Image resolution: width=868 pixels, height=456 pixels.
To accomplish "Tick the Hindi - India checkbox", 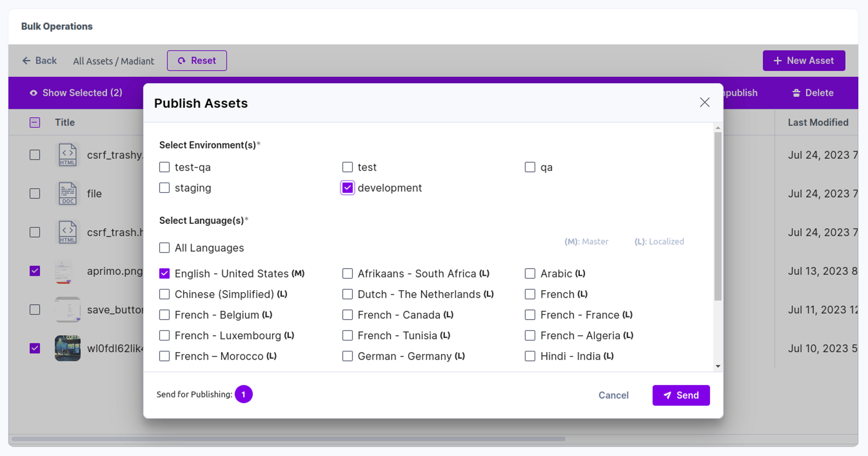I will [530, 356].
